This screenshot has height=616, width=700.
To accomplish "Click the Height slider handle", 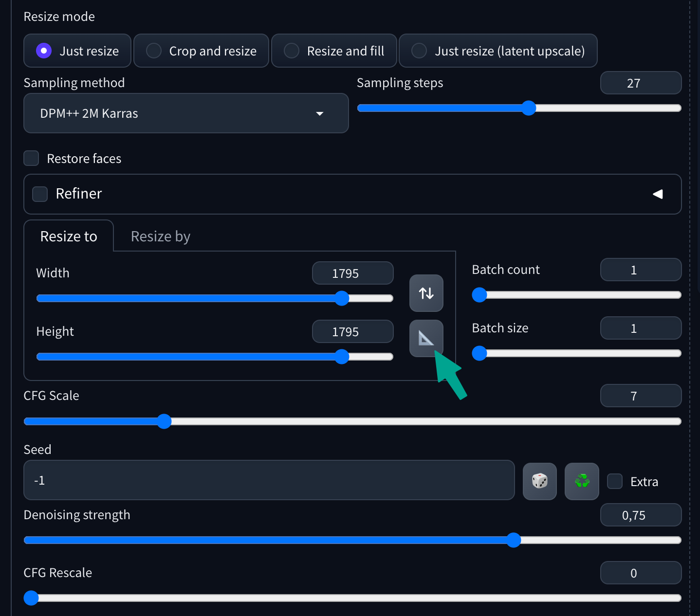I will tap(342, 357).
